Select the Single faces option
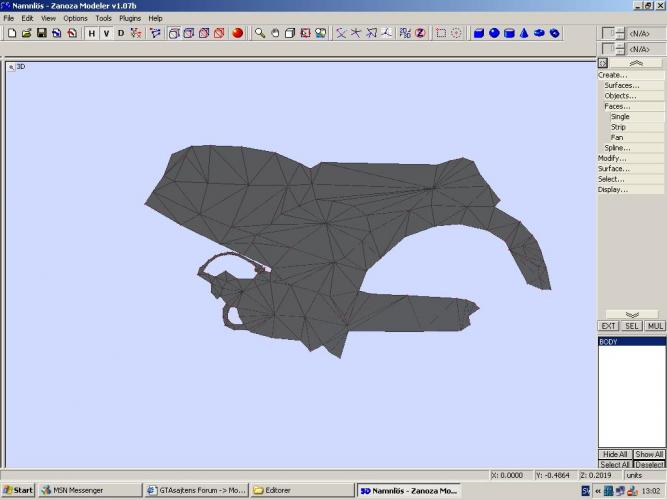The height and width of the screenshot is (500, 667). (620, 117)
